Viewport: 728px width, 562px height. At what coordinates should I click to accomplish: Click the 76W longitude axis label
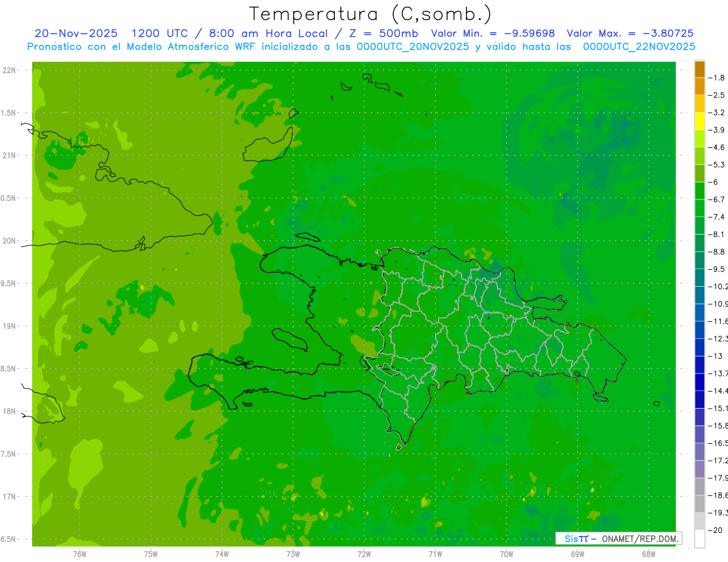pos(79,554)
